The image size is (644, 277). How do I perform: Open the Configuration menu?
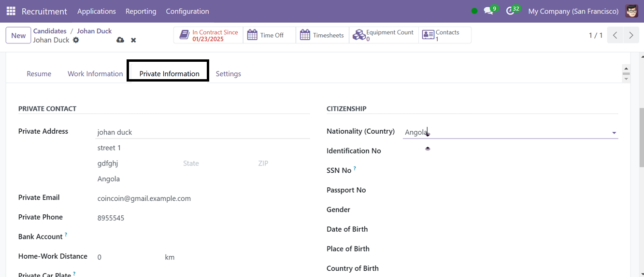click(187, 11)
